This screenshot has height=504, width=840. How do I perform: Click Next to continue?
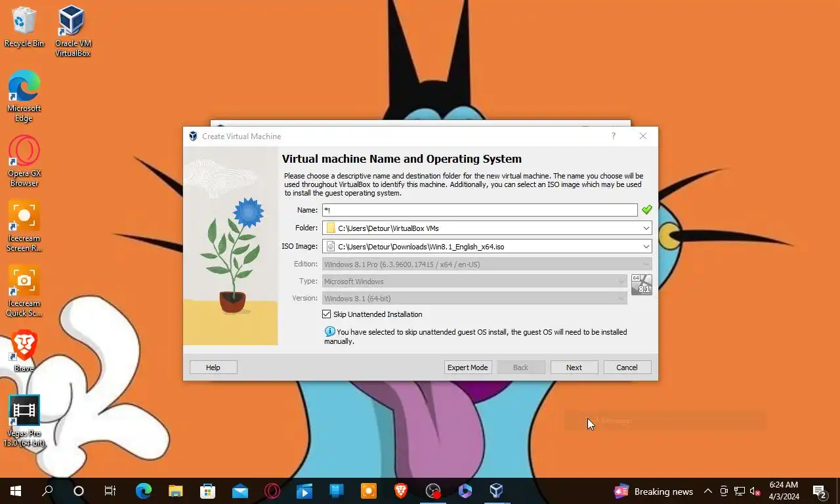(574, 367)
